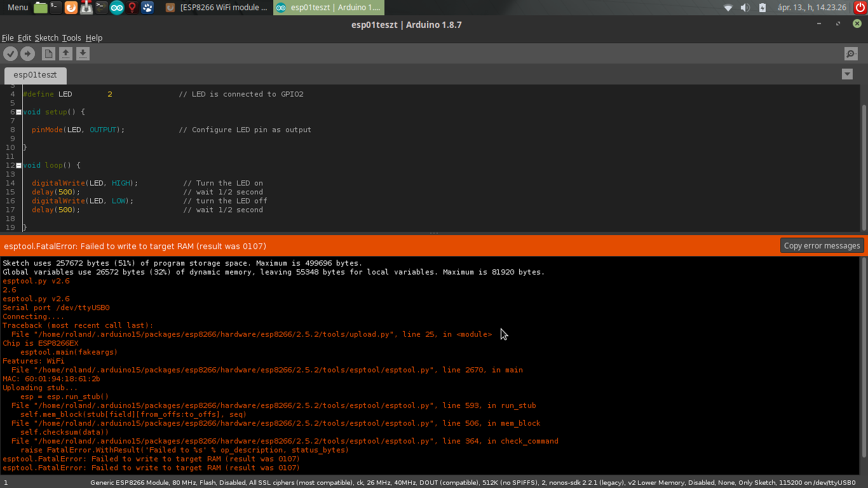Click the console output vertical scrollbar
The width and height of the screenshot is (868, 488).
pyautogui.click(x=864, y=356)
